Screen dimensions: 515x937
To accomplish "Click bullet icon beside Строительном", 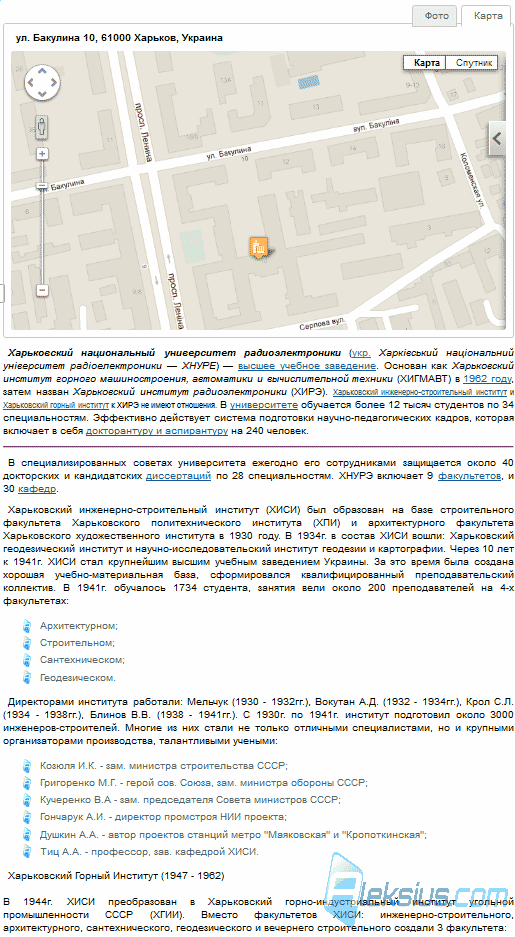I will click(x=27, y=644).
